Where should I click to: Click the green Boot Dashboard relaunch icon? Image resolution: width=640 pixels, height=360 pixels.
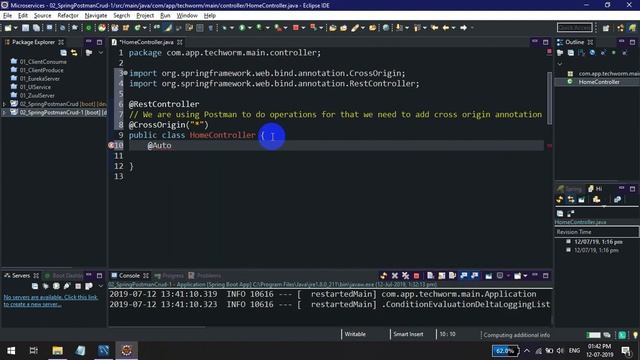point(88,28)
